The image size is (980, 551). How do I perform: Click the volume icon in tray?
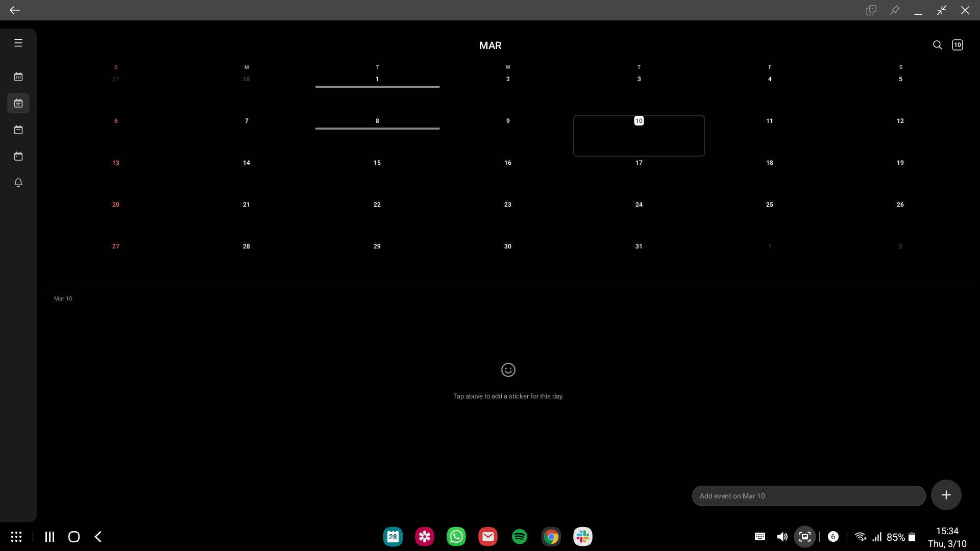[x=782, y=537]
